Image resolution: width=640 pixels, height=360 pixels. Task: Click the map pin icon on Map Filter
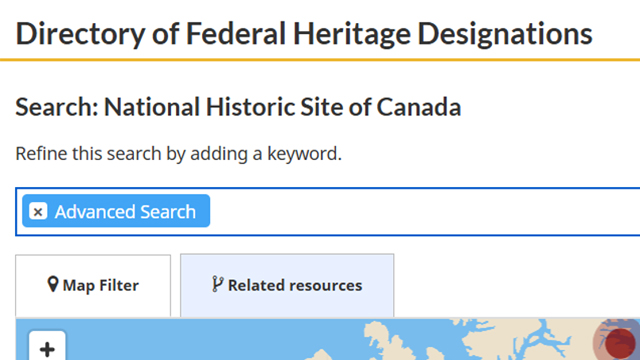(x=53, y=284)
